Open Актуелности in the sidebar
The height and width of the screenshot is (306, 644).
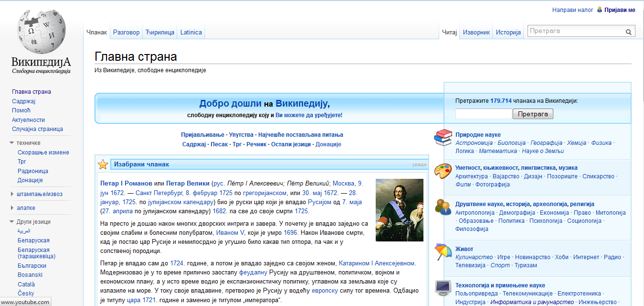pos(29,120)
